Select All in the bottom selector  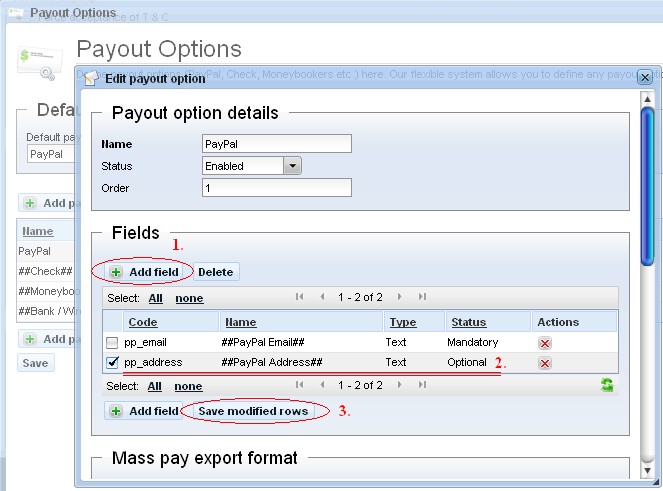[155, 386]
